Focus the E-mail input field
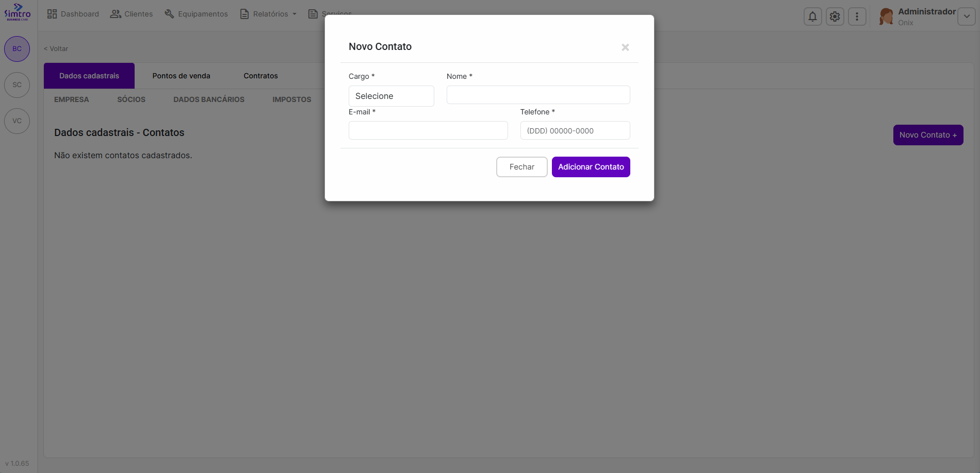Viewport: 980px width, 473px height. coord(428,130)
